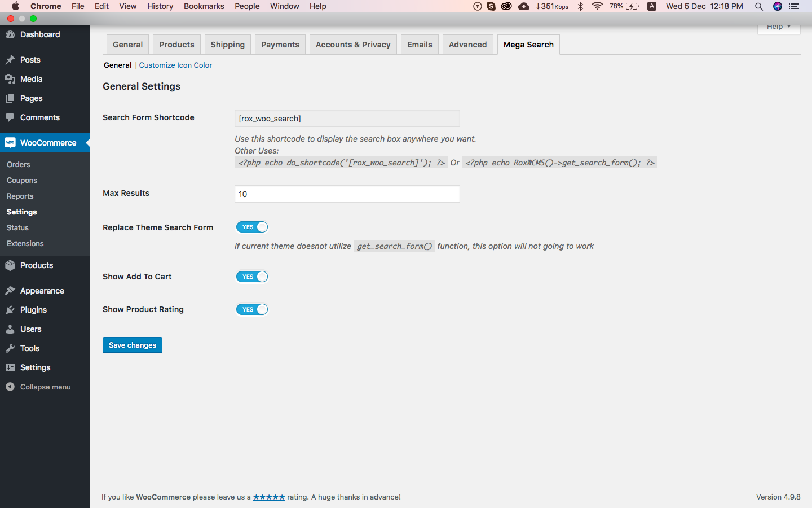
Task: Select the Mega Search tab
Action: pyautogui.click(x=528, y=45)
